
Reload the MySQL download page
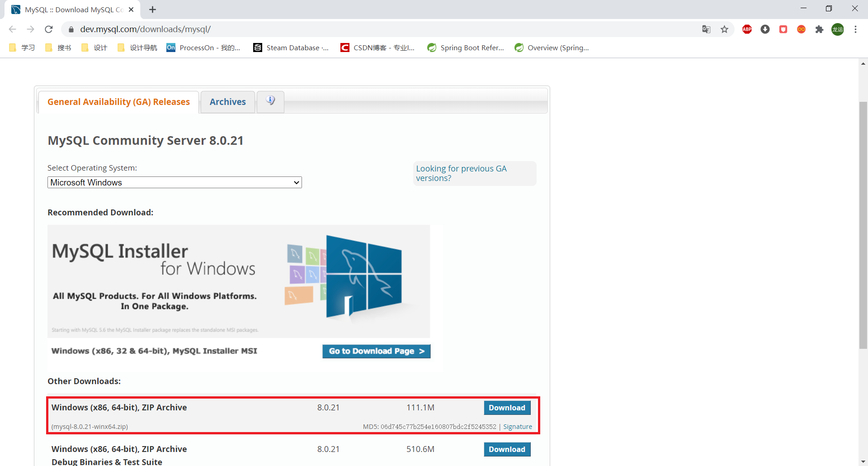(49, 29)
